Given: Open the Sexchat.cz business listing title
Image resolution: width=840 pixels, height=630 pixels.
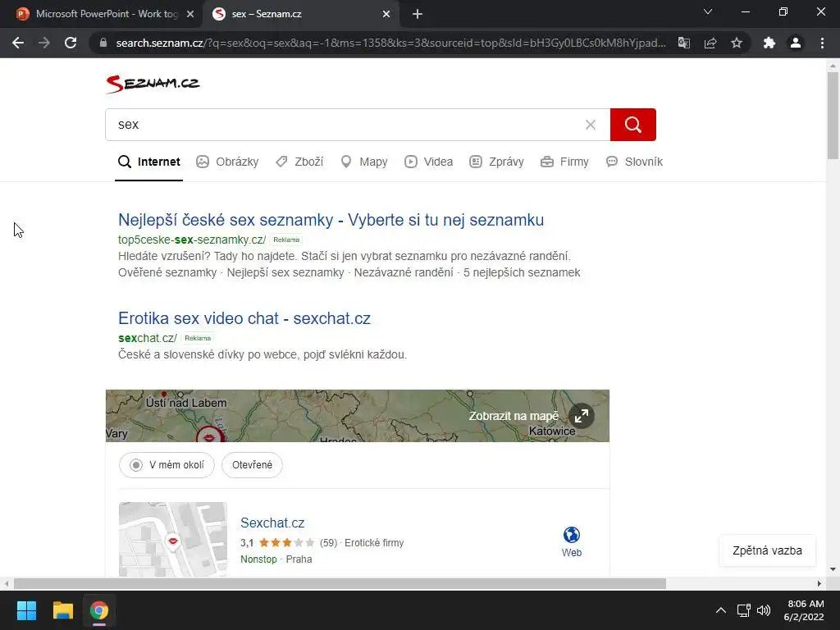Looking at the screenshot, I should point(272,523).
